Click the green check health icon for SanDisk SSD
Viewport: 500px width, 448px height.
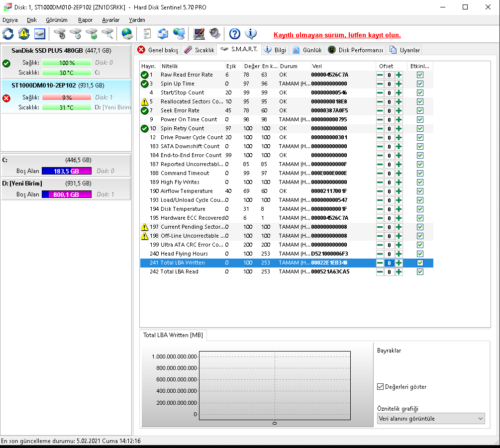pos(6,64)
